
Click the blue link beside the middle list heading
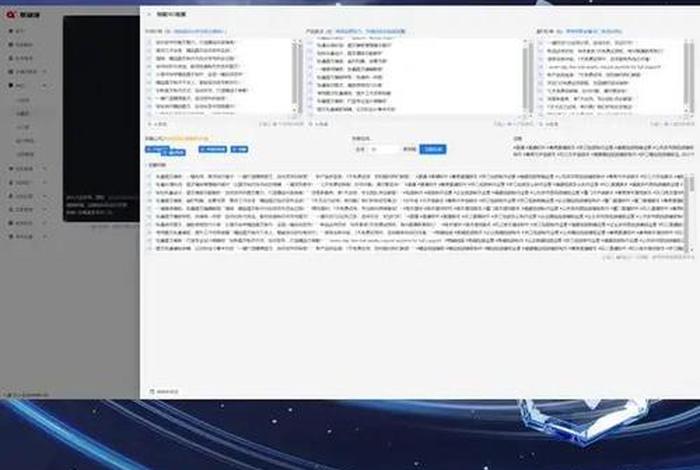point(370,32)
